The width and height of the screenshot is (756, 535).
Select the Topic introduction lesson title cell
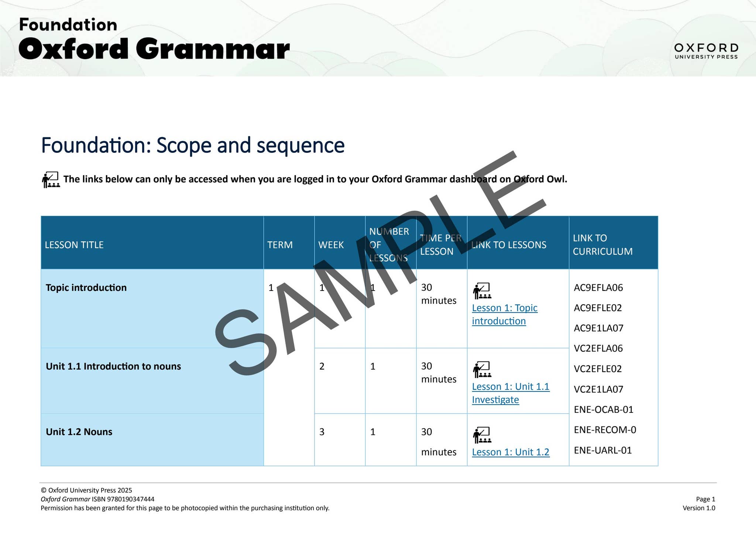[86, 287]
